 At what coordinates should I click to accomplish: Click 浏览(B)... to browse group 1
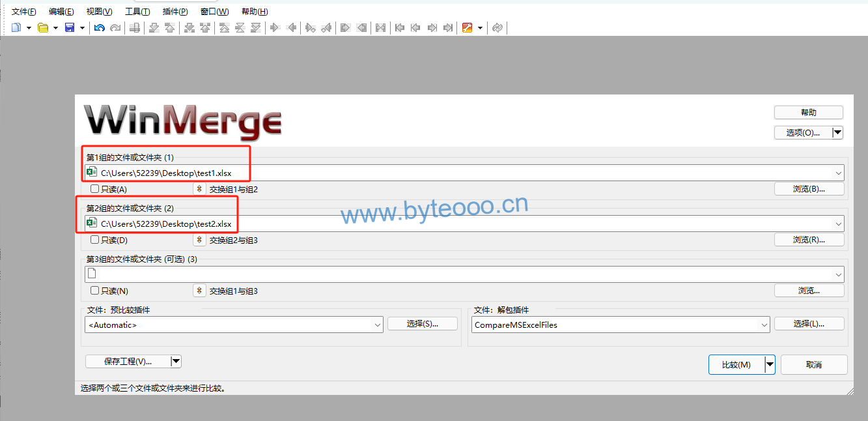tap(809, 189)
